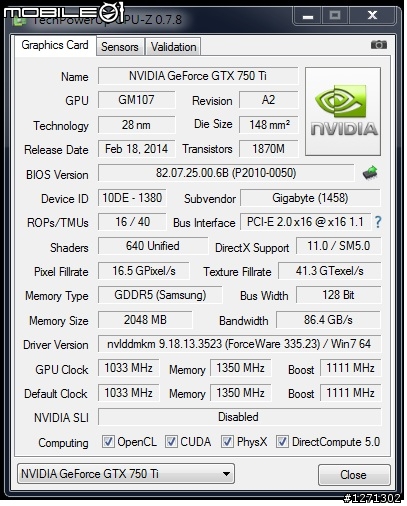The height and width of the screenshot is (506, 407).
Task: Click the Bus Width field 128 Bit
Action: point(338,295)
